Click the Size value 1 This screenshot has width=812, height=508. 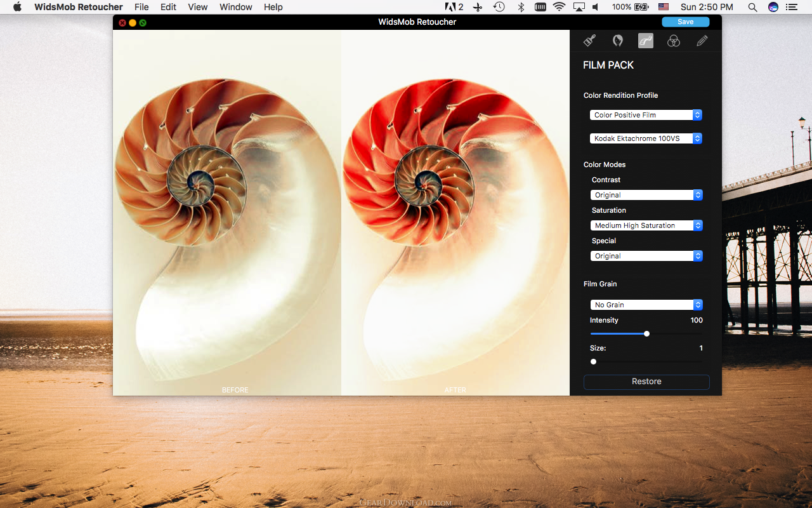coord(701,348)
